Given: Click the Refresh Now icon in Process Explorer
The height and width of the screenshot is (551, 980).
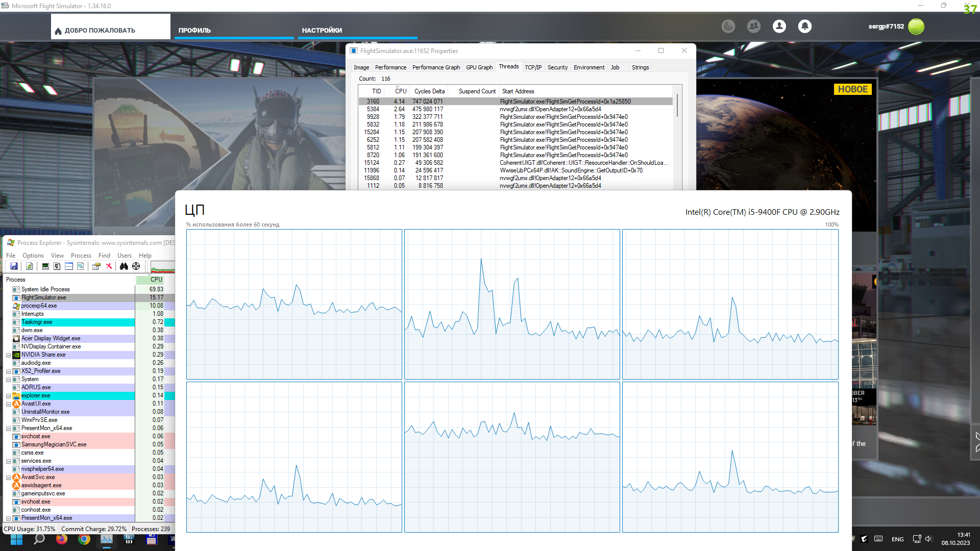Looking at the screenshot, I should point(30,266).
